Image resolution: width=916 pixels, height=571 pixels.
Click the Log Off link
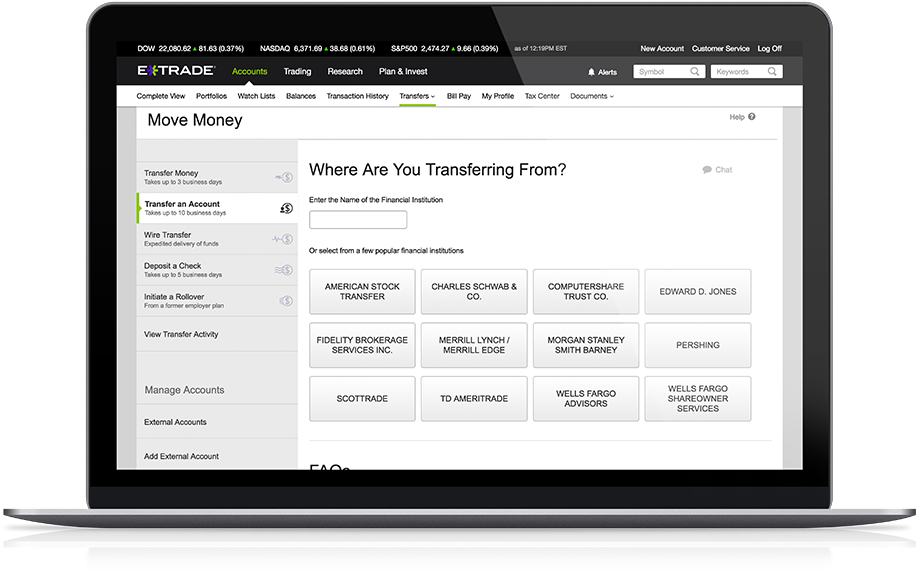pyautogui.click(x=769, y=48)
